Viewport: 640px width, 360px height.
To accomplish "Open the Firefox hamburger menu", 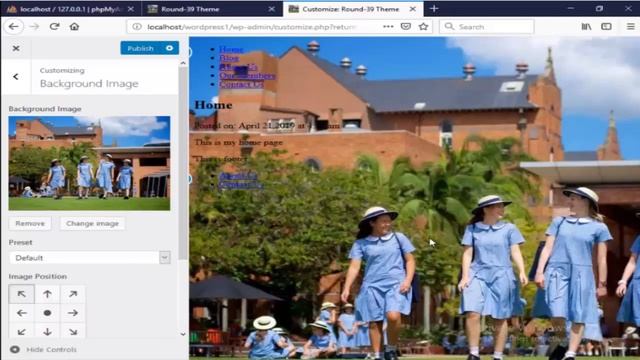I will pyautogui.click(x=631, y=27).
